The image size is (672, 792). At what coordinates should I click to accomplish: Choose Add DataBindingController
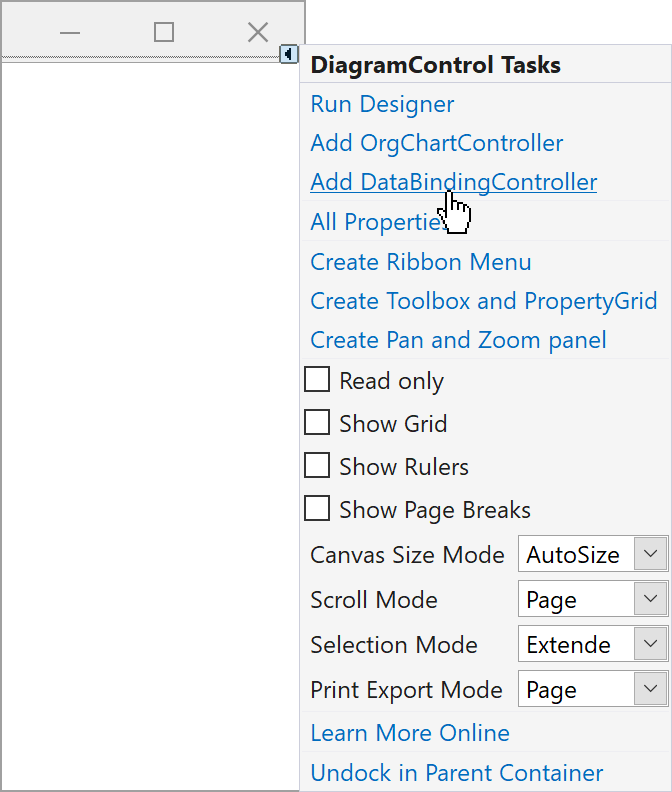pyautogui.click(x=453, y=182)
